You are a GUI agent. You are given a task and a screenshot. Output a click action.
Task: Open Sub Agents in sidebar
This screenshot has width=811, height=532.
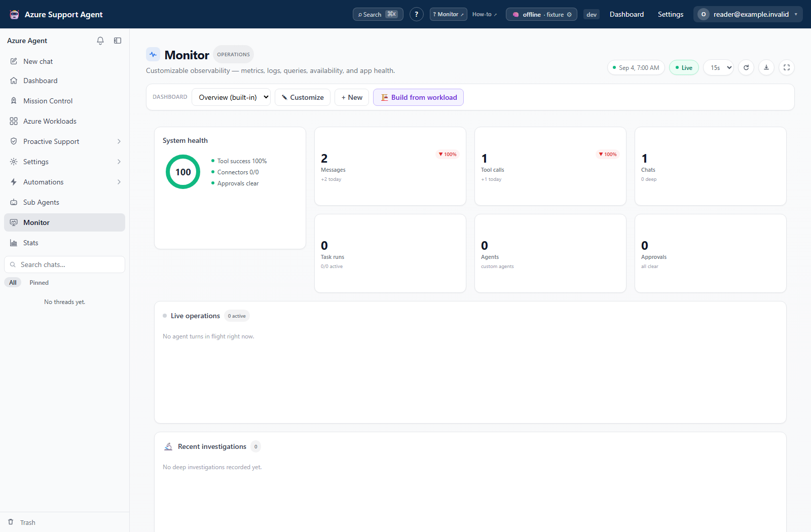(64, 202)
